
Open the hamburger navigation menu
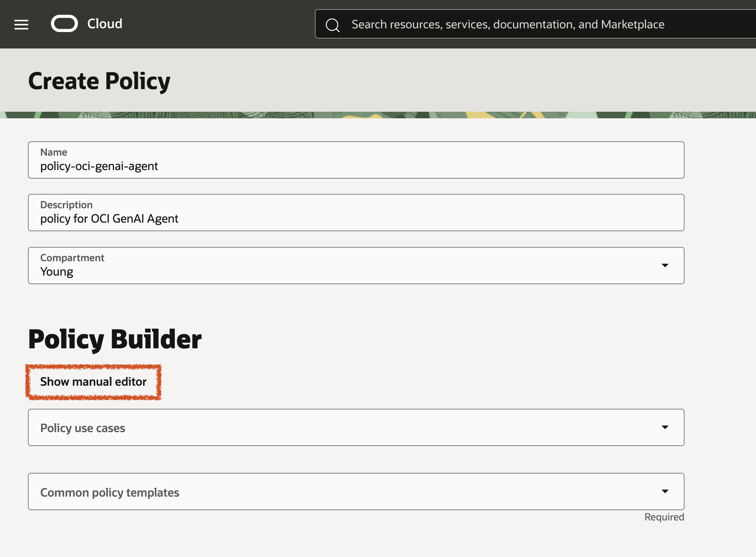(21, 24)
